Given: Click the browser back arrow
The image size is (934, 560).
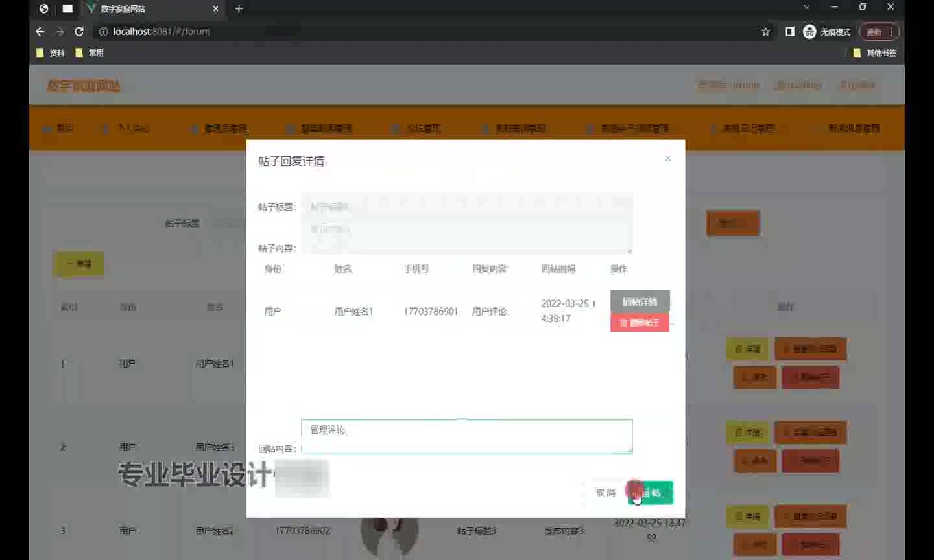Looking at the screenshot, I should (x=40, y=31).
